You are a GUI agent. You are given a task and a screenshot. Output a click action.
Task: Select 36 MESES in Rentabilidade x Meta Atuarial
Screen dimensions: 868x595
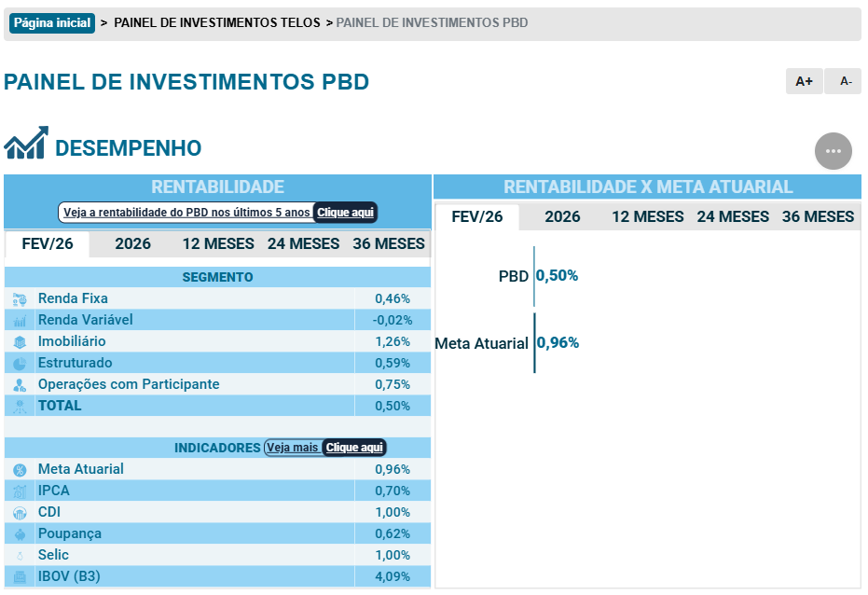point(818,217)
